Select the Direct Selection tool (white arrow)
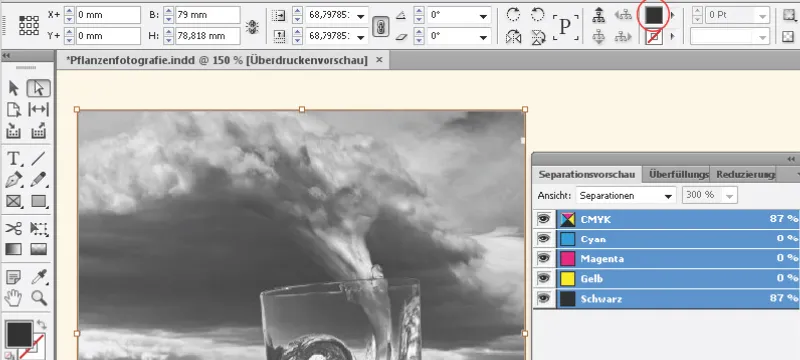The width and height of the screenshot is (800, 360). (x=39, y=88)
